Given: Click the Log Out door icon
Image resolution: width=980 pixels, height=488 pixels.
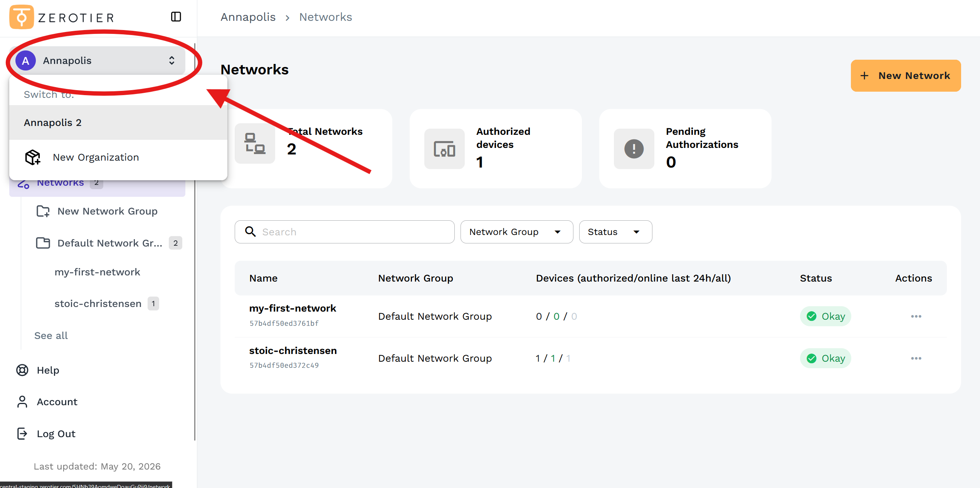Looking at the screenshot, I should 22,434.
